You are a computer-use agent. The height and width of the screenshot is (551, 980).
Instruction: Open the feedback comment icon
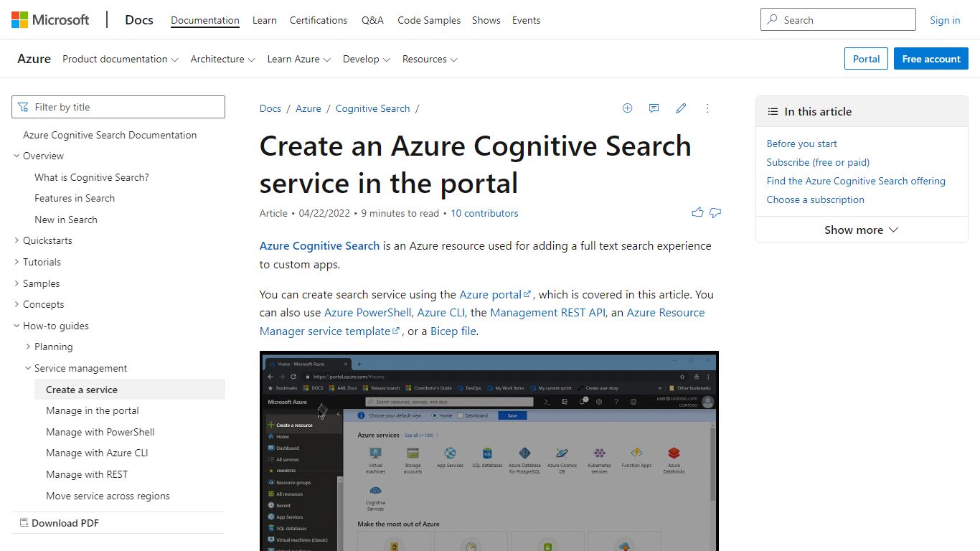click(654, 108)
